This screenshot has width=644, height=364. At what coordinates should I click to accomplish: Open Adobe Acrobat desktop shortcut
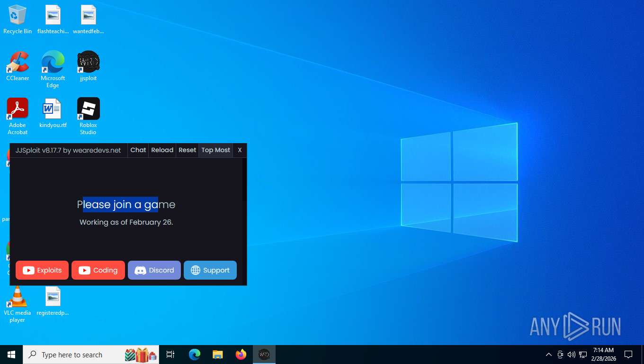click(18, 117)
